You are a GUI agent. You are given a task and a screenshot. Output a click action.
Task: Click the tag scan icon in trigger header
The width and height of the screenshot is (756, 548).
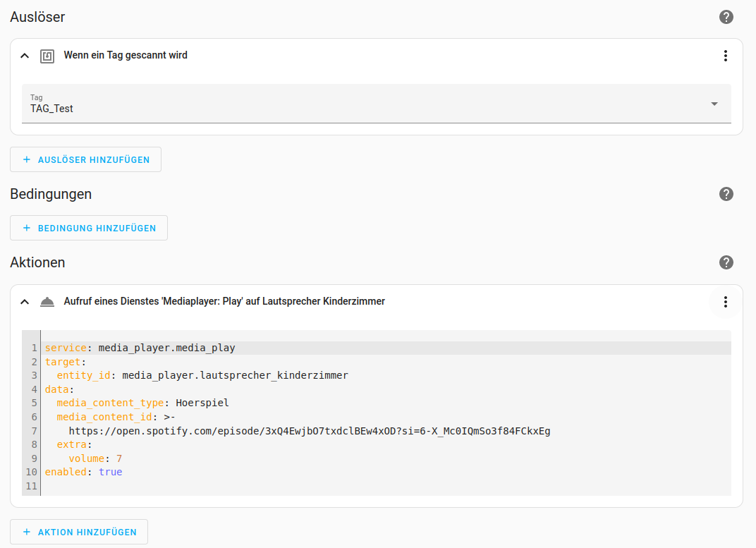(47, 56)
